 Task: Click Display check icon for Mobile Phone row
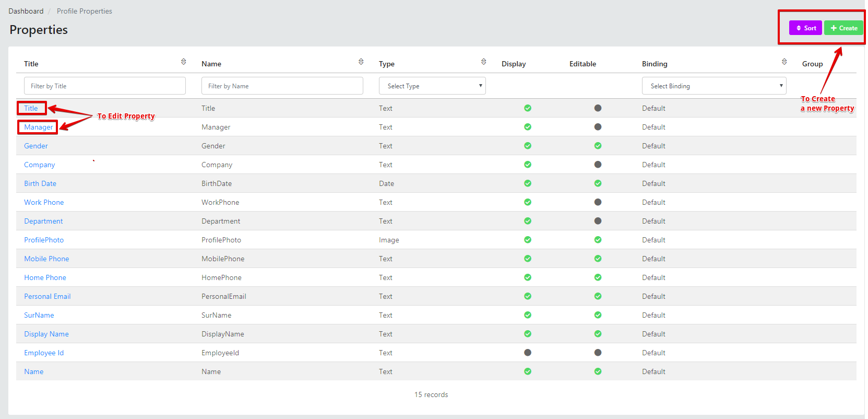pyautogui.click(x=528, y=259)
